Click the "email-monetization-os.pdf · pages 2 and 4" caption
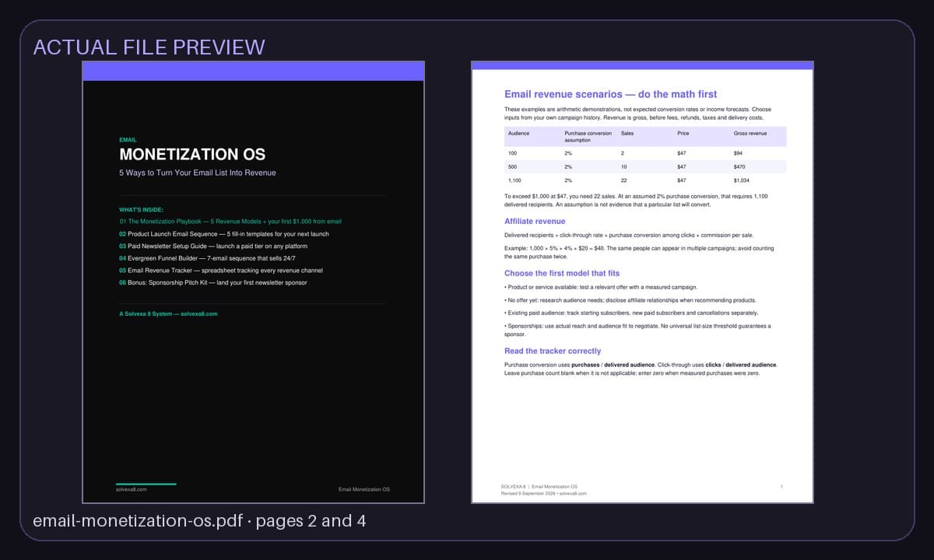Image resolution: width=934 pixels, height=560 pixels. (199, 520)
